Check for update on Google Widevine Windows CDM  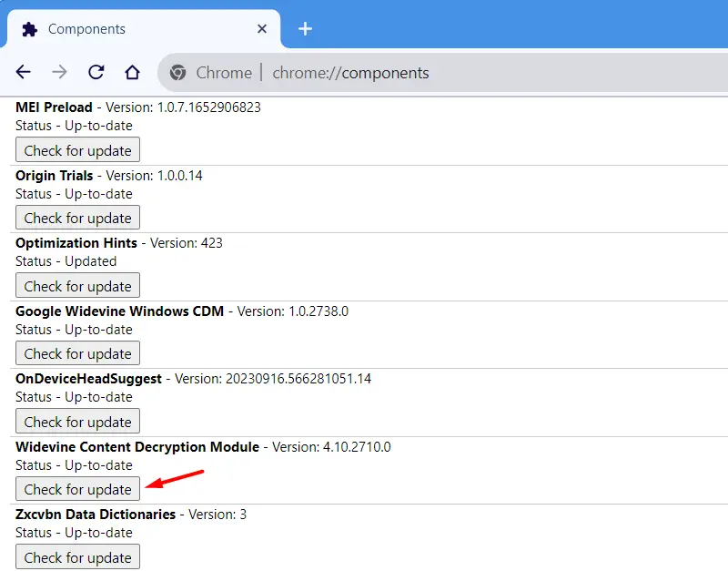pos(77,353)
